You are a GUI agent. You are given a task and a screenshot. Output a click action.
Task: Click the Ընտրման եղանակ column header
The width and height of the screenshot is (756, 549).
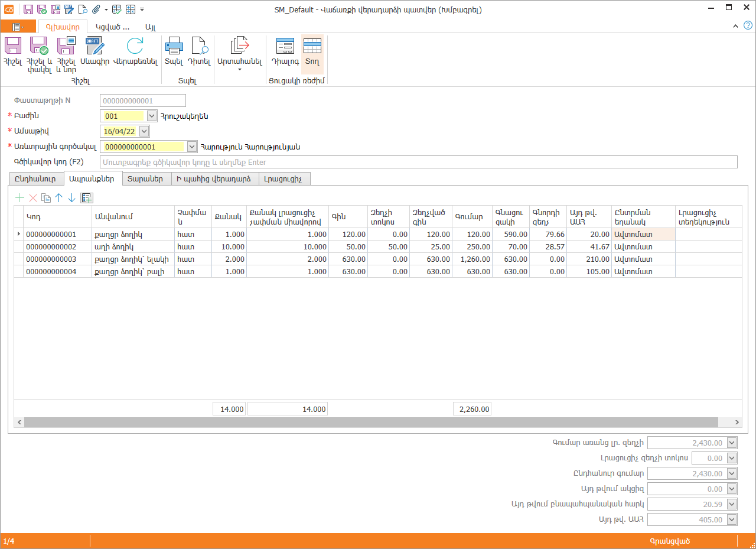[643, 216]
